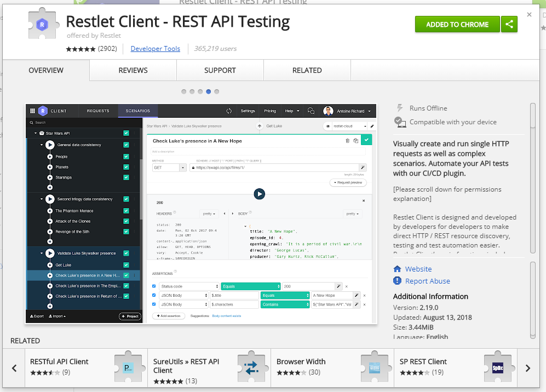546x392 pixels.
Task: Select the fifth screenshot carousel dot
Action: tap(216, 91)
